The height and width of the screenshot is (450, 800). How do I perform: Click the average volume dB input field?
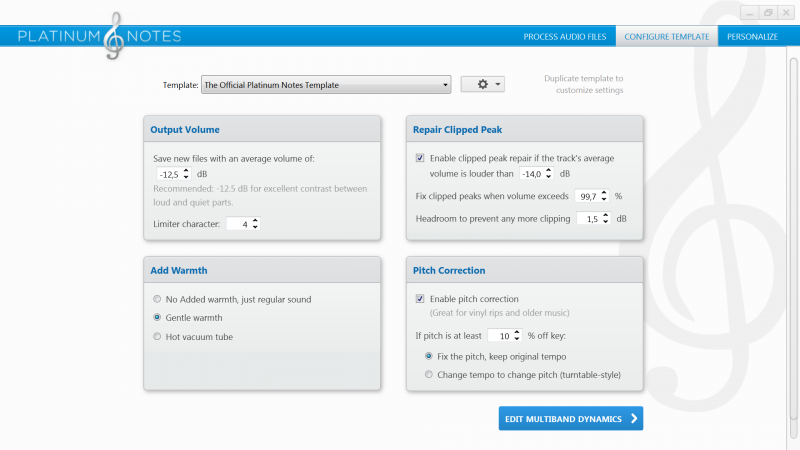[x=166, y=174]
